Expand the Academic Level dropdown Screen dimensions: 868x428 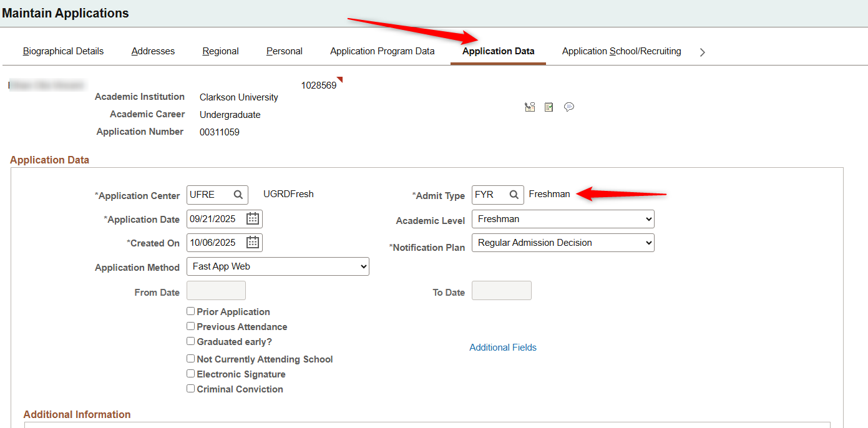click(x=563, y=219)
